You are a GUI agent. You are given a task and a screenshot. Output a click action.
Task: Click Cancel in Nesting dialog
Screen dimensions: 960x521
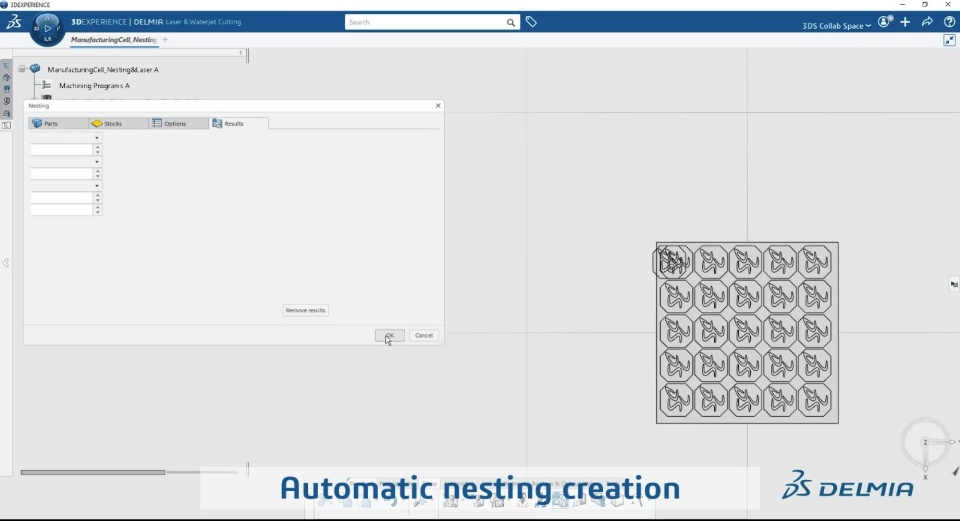(x=424, y=335)
